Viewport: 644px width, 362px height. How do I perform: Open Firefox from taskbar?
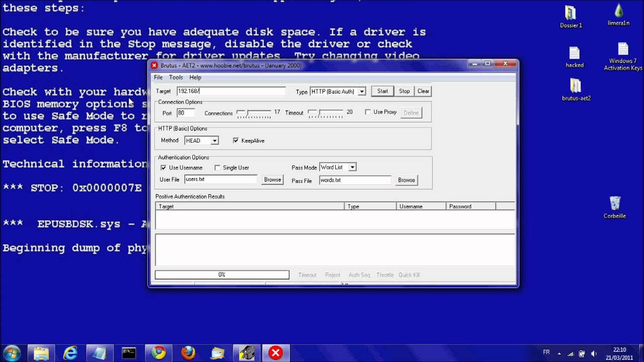pyautogui.click(x=188, y=353)
